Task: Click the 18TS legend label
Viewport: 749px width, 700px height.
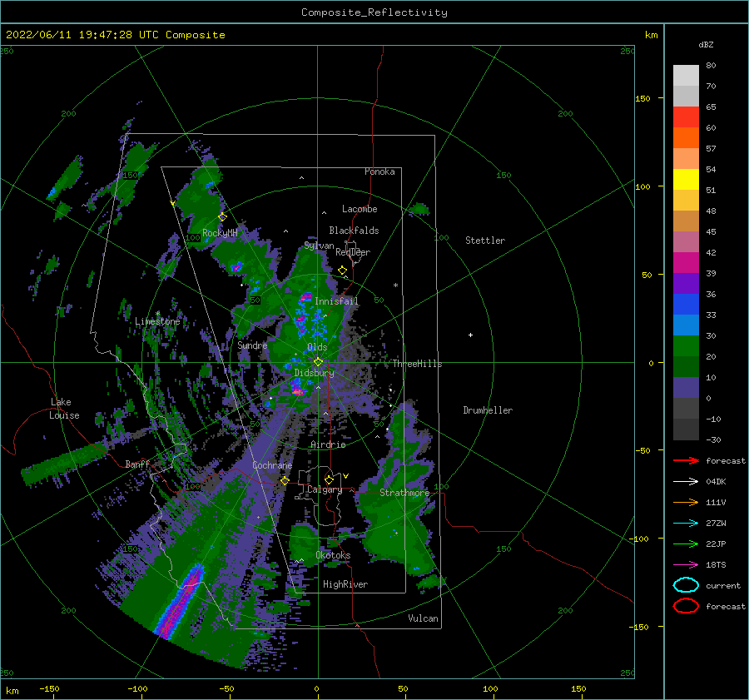Action: pyautogui.click(x=716, y=565)
